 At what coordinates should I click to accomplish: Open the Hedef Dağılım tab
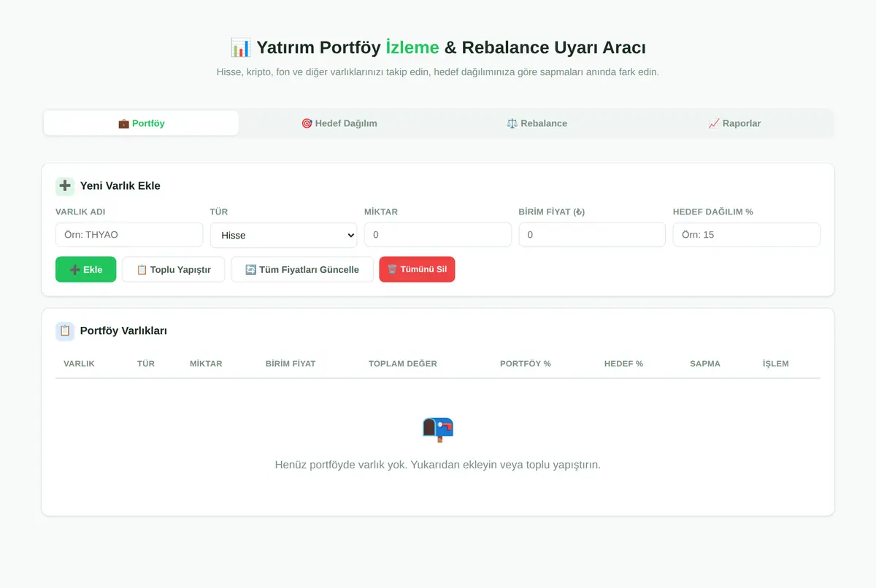pos(339,123)
